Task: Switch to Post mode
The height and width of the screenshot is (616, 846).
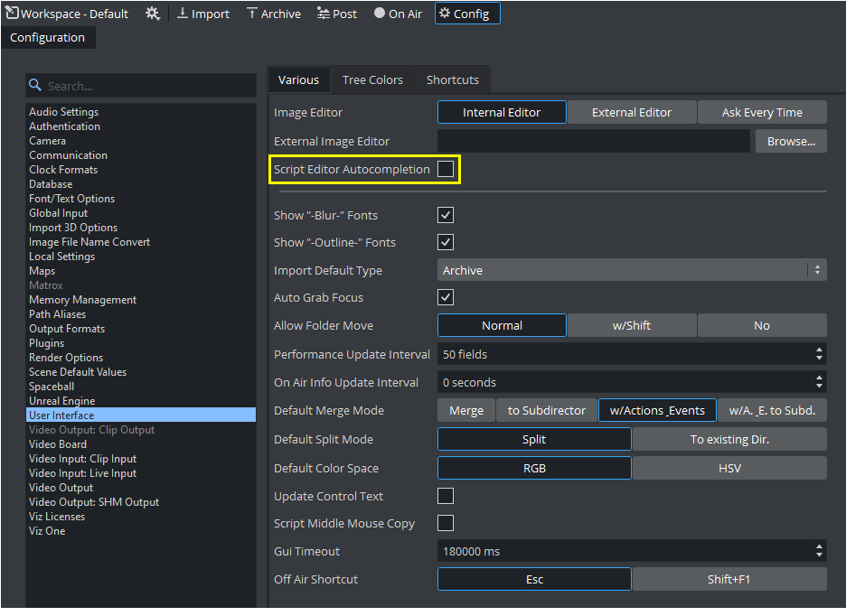Action: point(336,14)
